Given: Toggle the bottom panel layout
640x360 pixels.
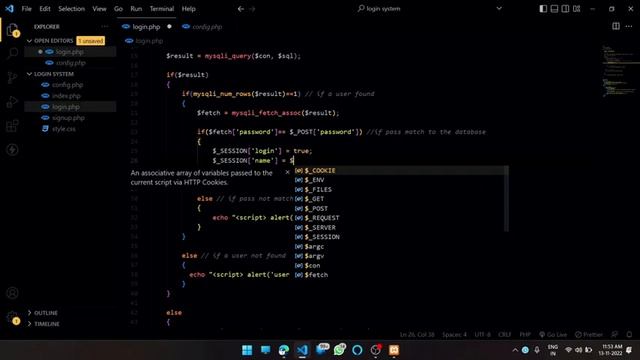Looking at the screenshot, I should coord(554,9).
